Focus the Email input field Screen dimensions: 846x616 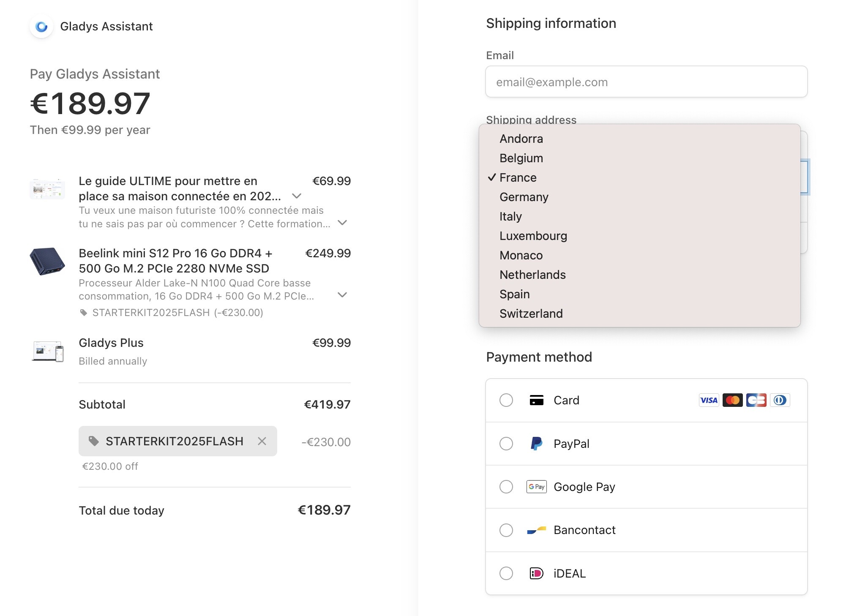click(x=646, y=82)
